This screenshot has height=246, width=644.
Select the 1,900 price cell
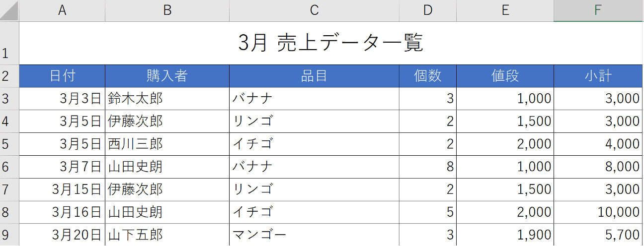pyautogui.click(x=505, y=235)
